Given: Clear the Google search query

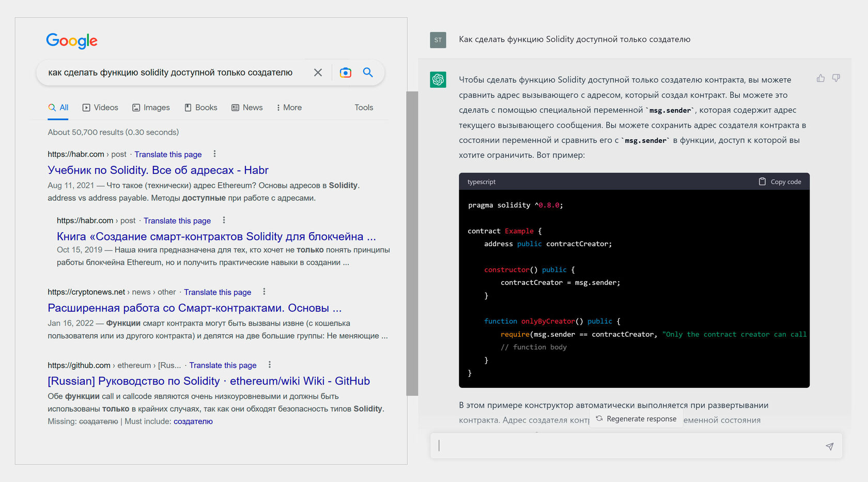Looking at the screenshot, I should point(318,72).
